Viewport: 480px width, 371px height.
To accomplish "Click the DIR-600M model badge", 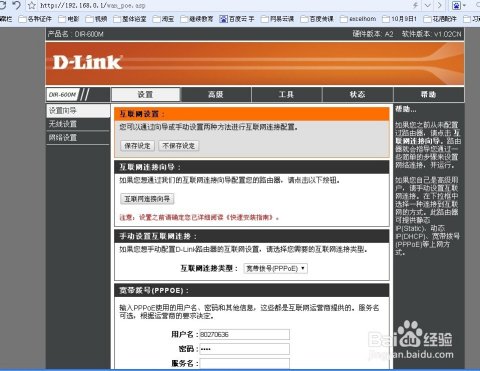I will [62, 95].
